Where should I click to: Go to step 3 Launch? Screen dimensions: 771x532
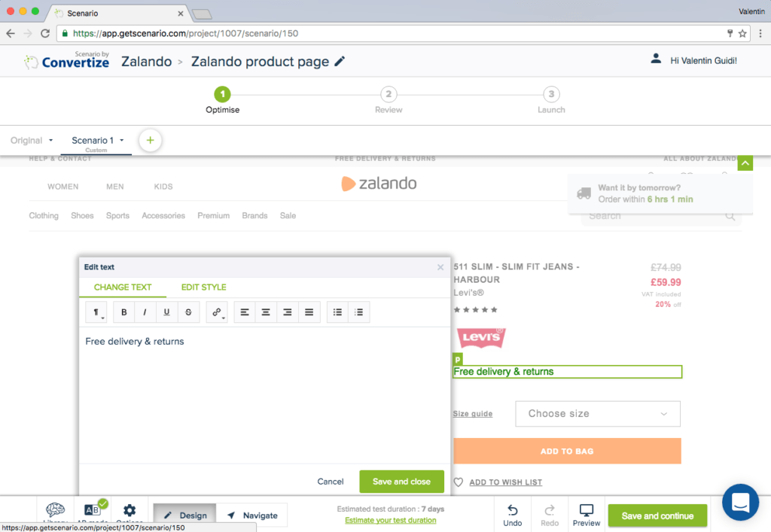pos(551,94)
